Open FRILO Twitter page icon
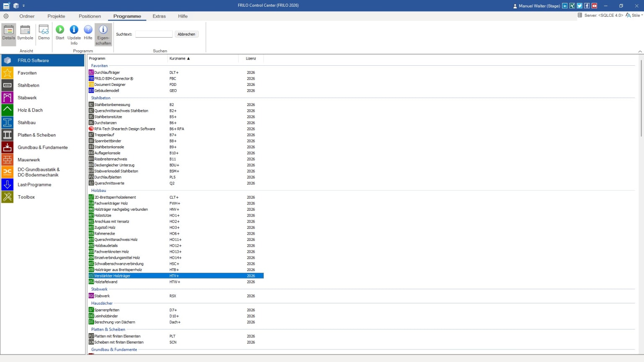Image resolution: width=644 pixels, height=362 pixels. click(x=579, y=6)
